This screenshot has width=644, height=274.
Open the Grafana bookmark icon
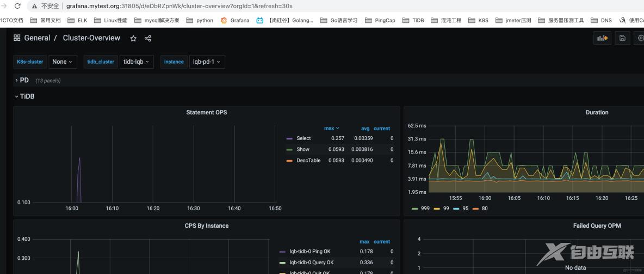(x=224, y=20)
